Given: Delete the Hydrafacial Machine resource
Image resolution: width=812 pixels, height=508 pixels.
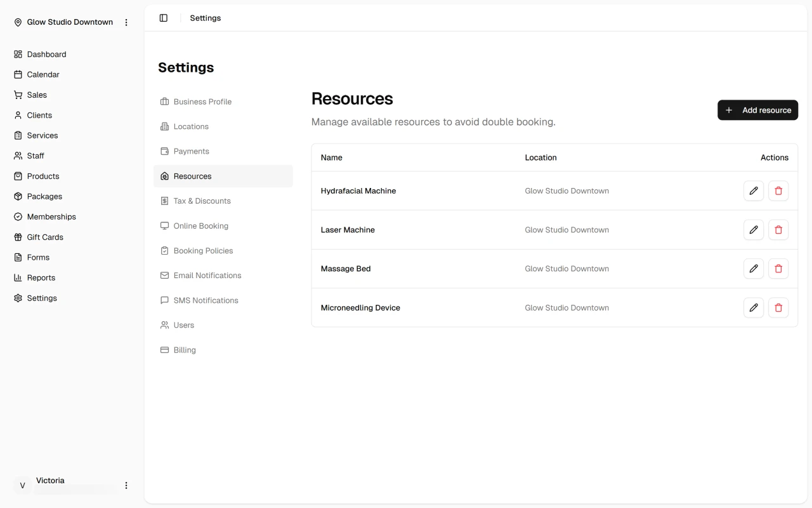Looking at the screenshot, I should point(778,190).
